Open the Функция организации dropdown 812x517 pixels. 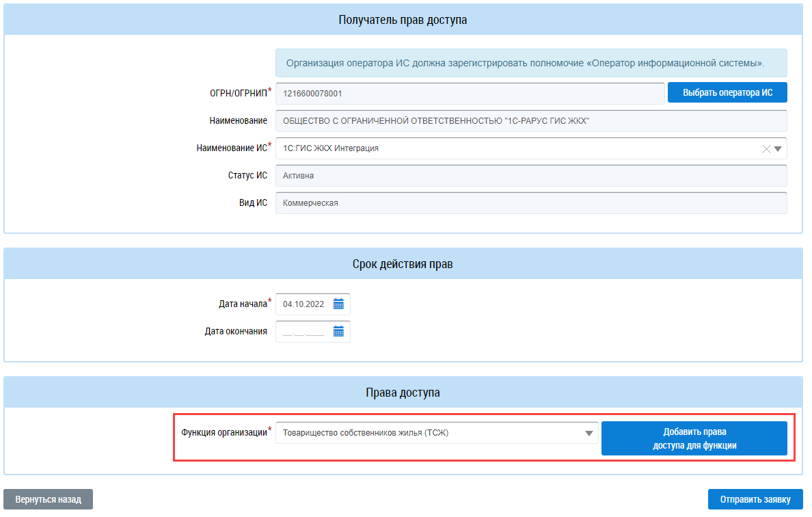588,433
